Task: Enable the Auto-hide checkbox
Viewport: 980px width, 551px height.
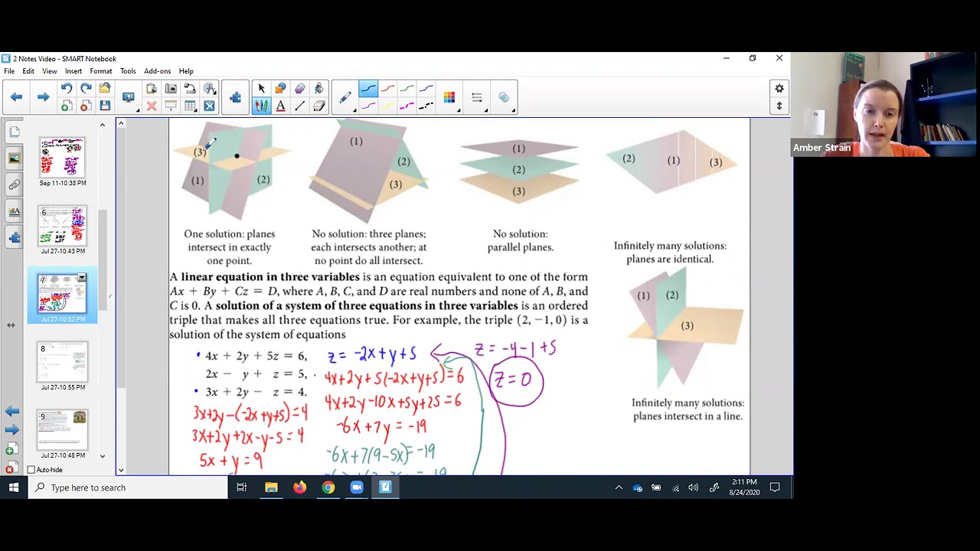Action: 31,470
